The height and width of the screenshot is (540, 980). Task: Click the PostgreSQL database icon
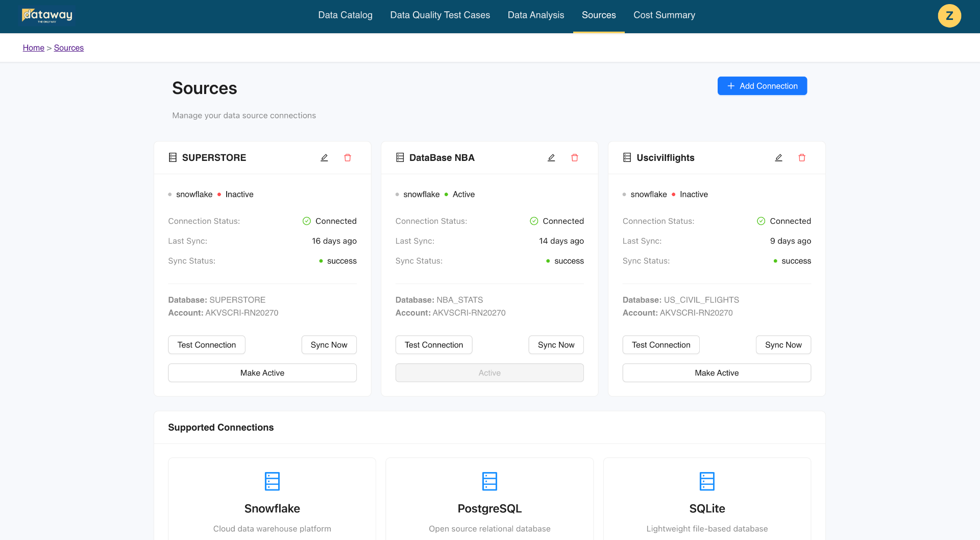[x=489, y=481]
